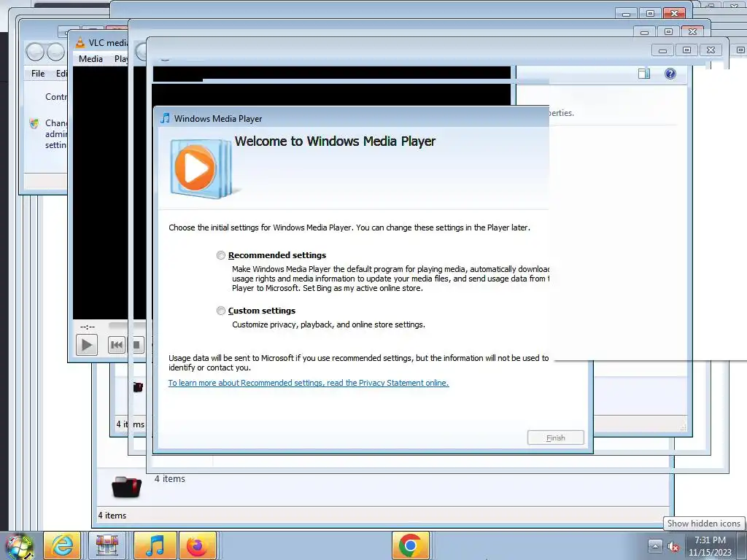The height and width of the screenshot is (560, 747).
Task: Show hidden icons arrow in tray
Action: (x=655, y=546)
